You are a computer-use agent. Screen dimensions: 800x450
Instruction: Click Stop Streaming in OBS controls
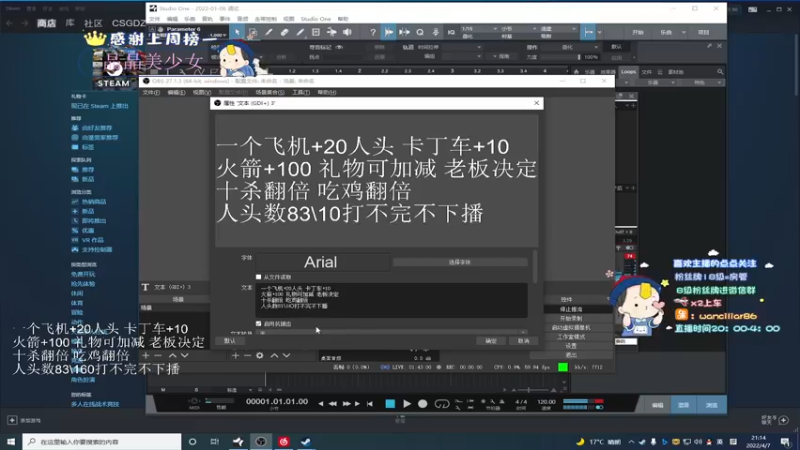click(571, 309)
